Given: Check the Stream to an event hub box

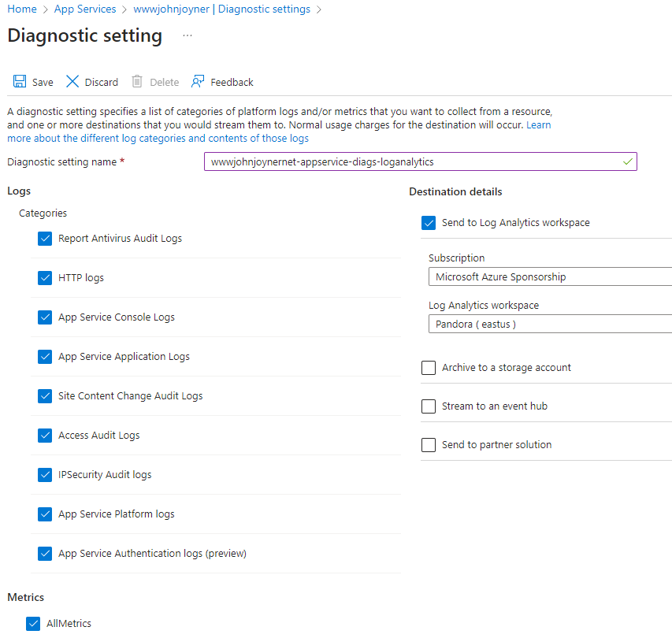Looking at the screenshot, I should (x=429, y=406).
